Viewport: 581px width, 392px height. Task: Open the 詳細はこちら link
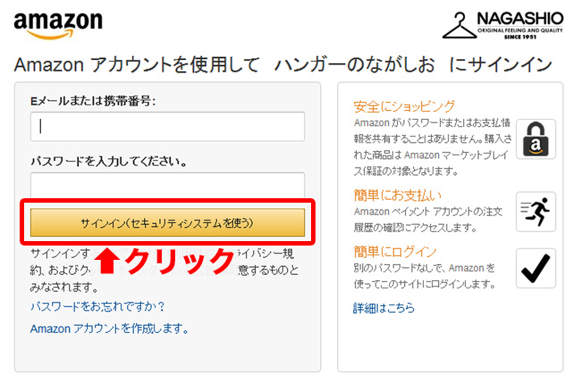coord(383,308)
